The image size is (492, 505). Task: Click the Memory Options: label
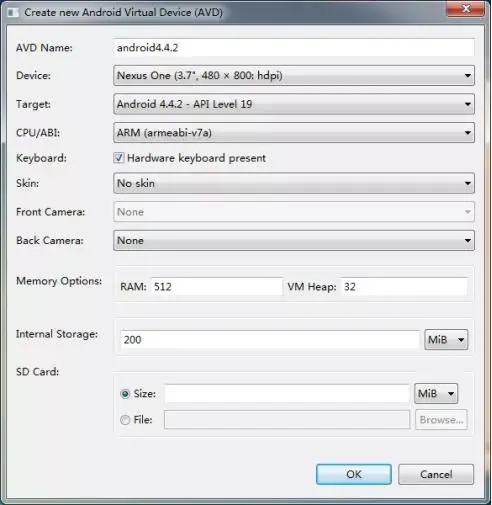point(59,281)
